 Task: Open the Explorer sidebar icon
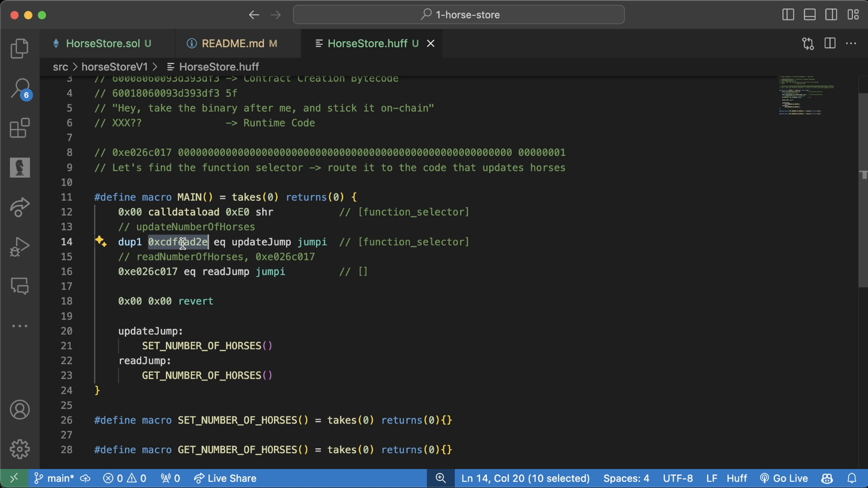19,48
